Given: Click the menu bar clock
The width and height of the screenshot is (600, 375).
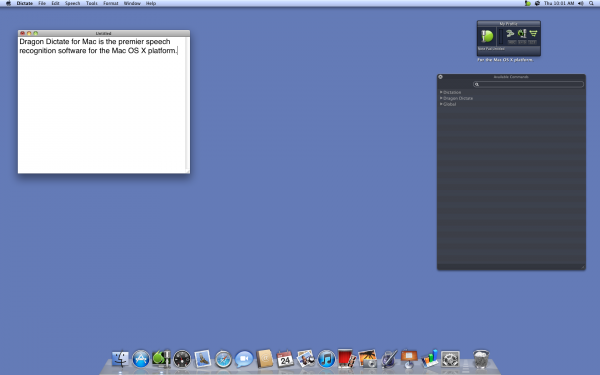Looking at the screenshot, I should coord(559,3).
